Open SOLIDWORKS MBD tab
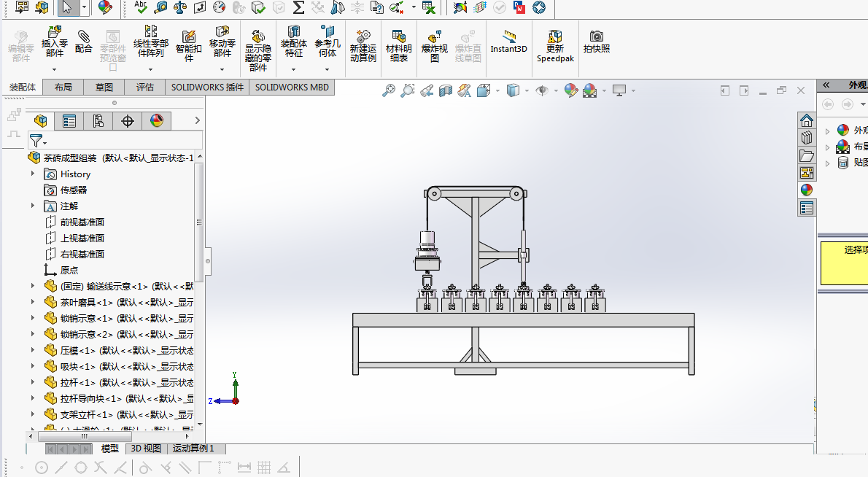Screen dimensions: 868x477 click(292, 88)
